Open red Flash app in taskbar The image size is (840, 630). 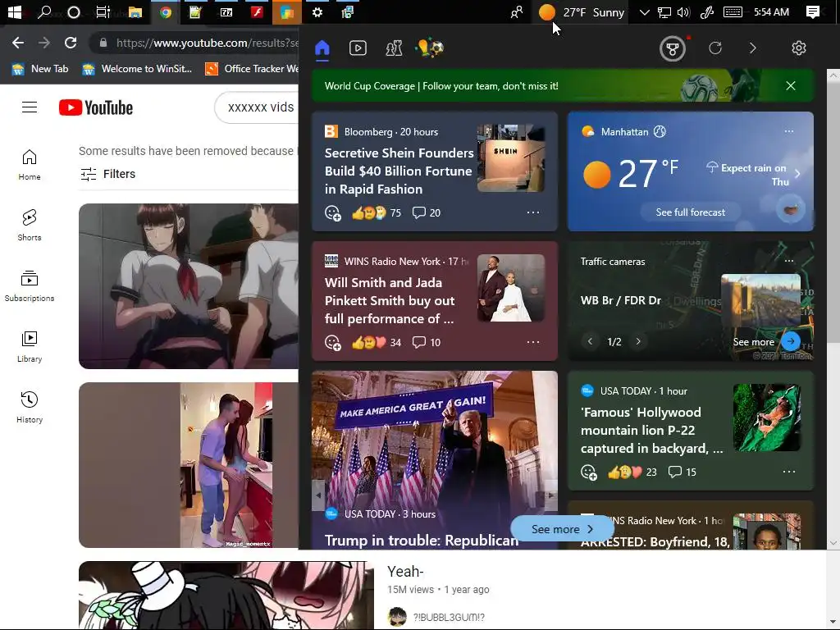(257, 11)
